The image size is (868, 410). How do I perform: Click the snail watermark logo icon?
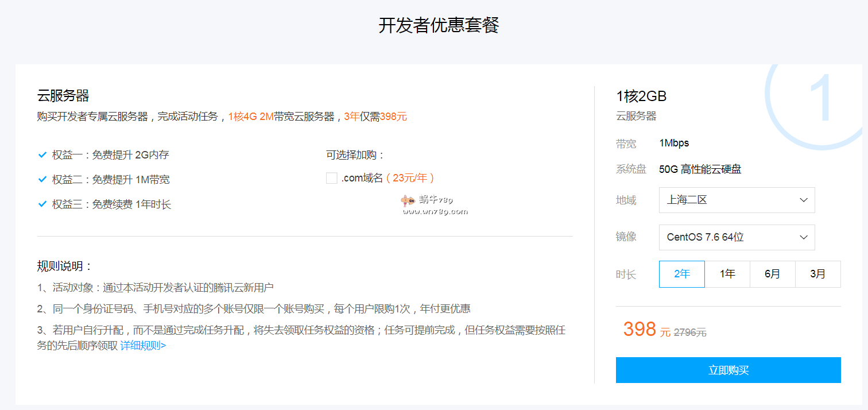point(408,200)
